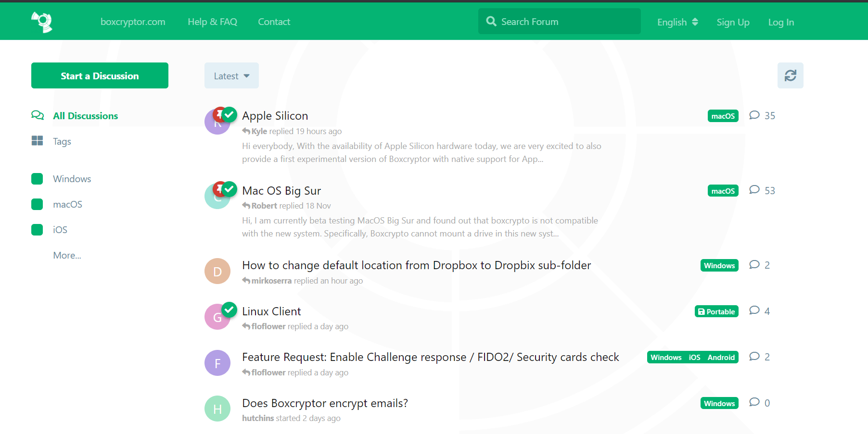Open the F avatar of Feature Request

[217, 363]
